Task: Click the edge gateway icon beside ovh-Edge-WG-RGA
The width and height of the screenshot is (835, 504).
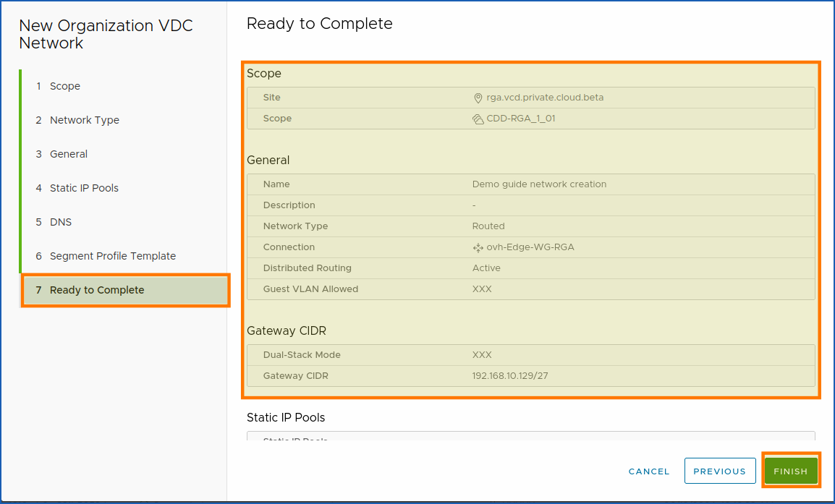Action: coord(479,247)
